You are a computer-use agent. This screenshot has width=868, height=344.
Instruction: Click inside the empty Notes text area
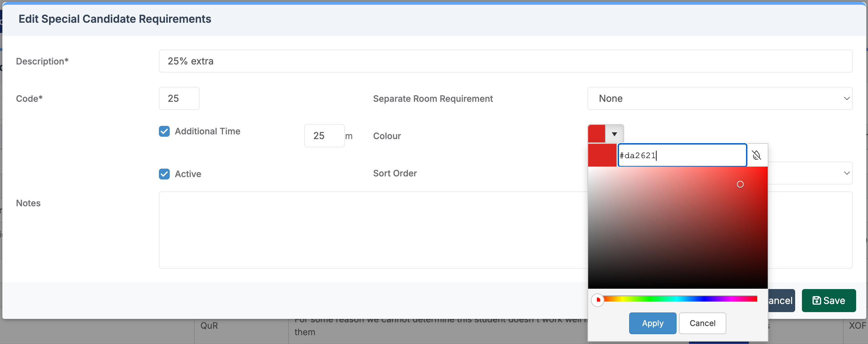pyautogui.click(x=373, y=230)
